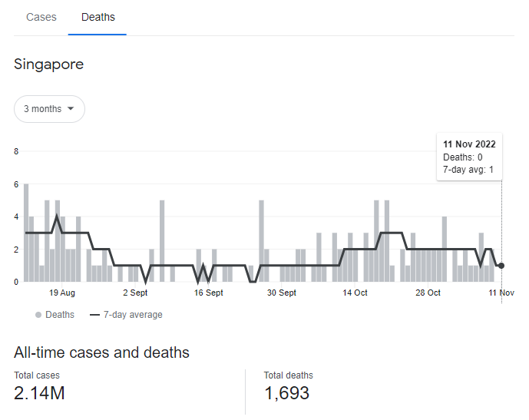
Task: Click the 11 Nov axis label
Action: tap(501, 293)
